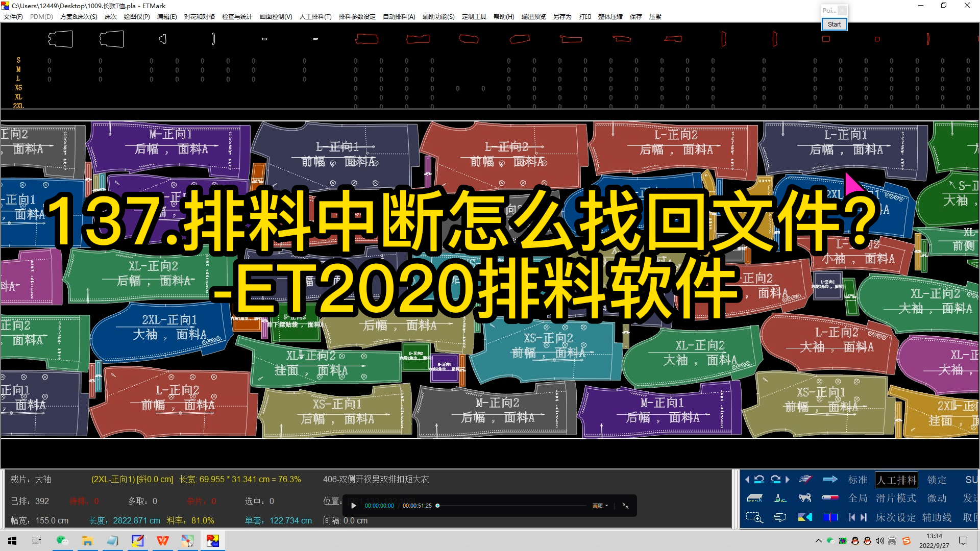Click 打印 in the menu bar
Image resolution: width=980 pixels, height=551 pixels.
coord(585,16)
